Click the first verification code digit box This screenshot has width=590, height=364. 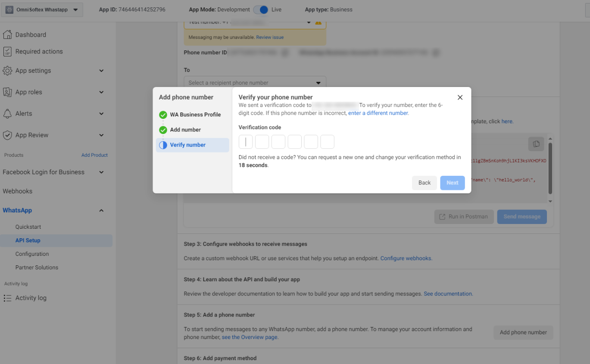point(246,142)
